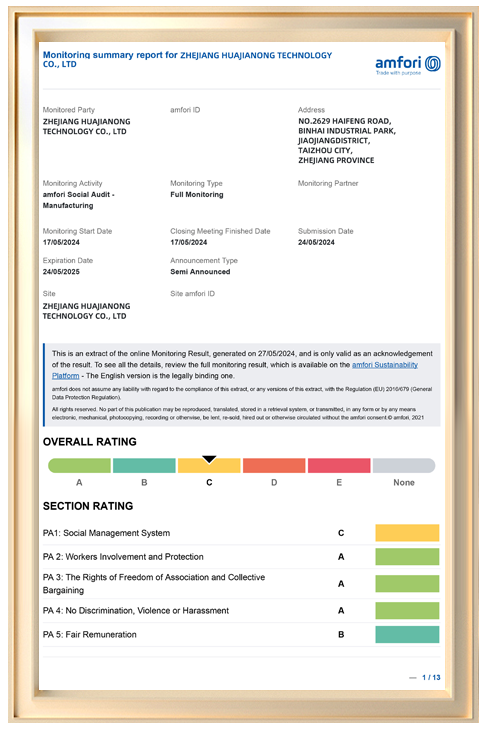
Task: Click the green swatch for PA 2 Workers Involvement
Action: pyautogui.click(x=407, y=557)
